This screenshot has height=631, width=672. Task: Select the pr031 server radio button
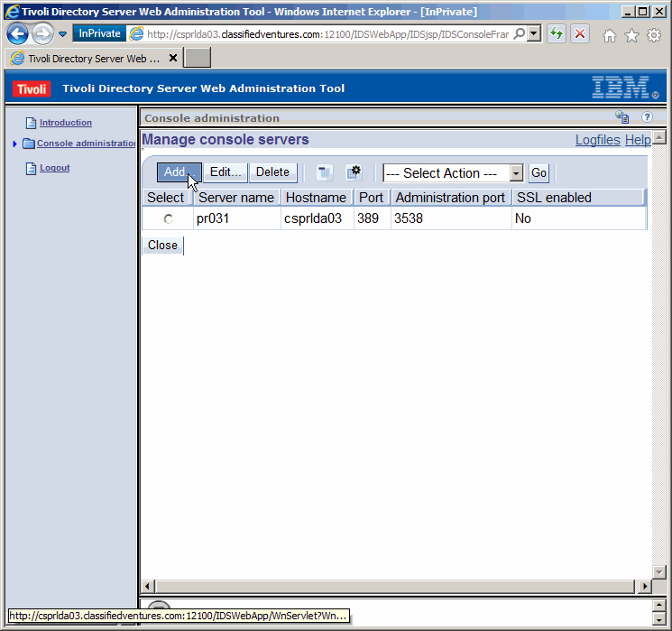pos(168,219)
